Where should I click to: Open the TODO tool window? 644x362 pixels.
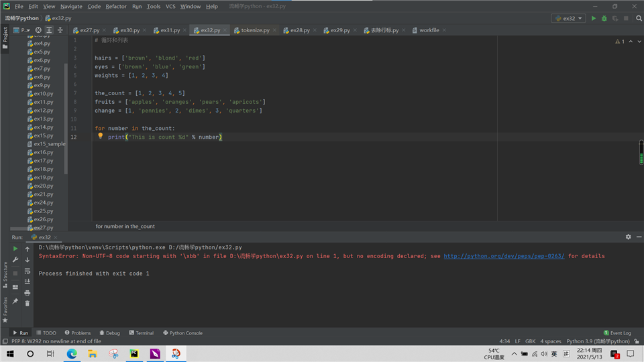pyautogui.click(x=46, y=333)
